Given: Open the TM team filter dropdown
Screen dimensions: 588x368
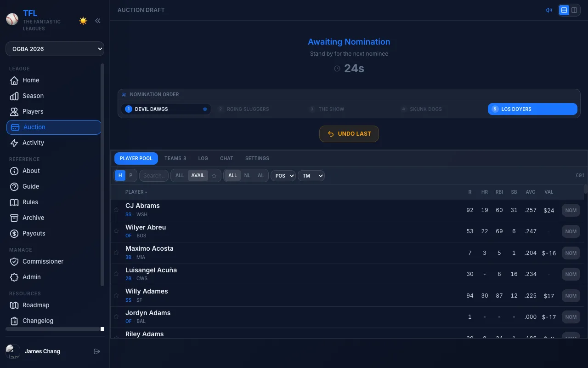Looking at the screenshot, I should pyautogui.click(x=311, y=175).
